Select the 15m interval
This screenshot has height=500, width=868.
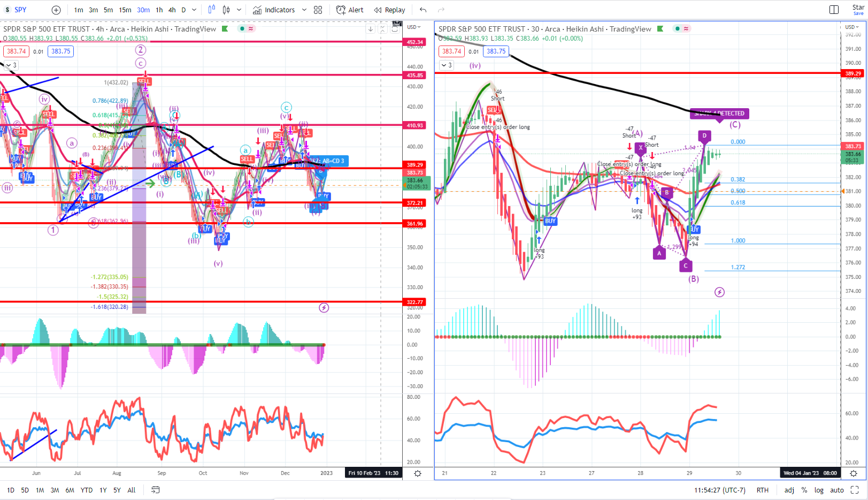pyautogui.click(x=125, y=10)
